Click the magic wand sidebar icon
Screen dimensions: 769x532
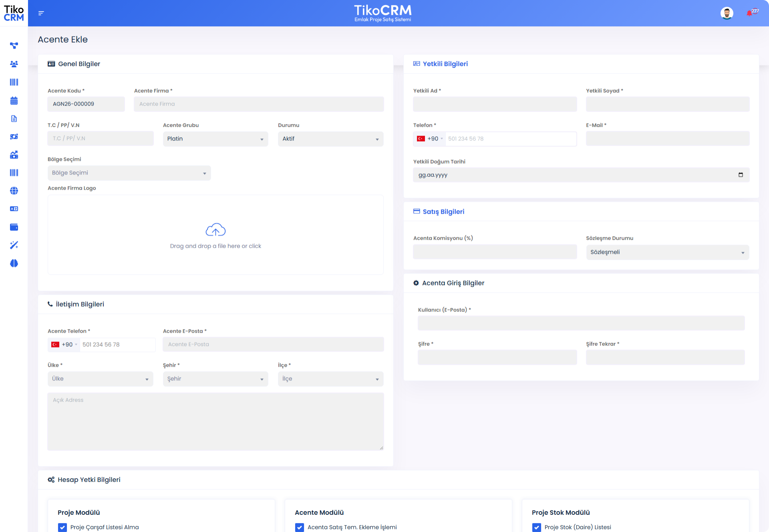click(14, 245)
